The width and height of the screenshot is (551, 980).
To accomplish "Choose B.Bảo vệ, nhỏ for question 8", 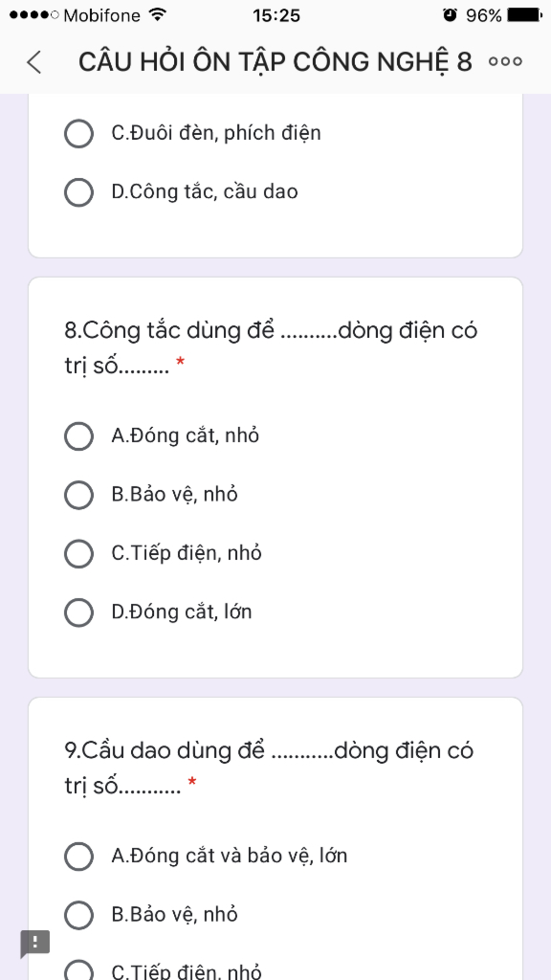I will 79,494.
